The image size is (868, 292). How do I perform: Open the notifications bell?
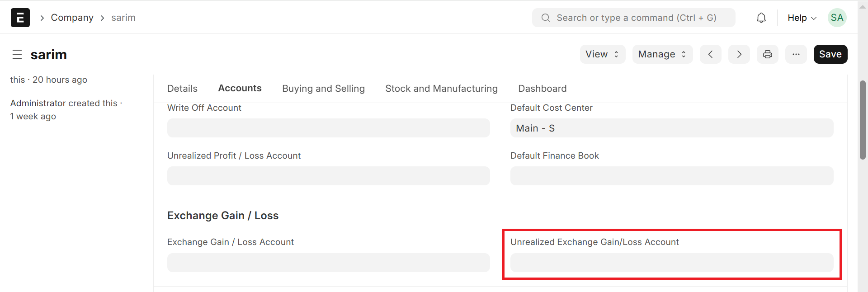(761, 18)
